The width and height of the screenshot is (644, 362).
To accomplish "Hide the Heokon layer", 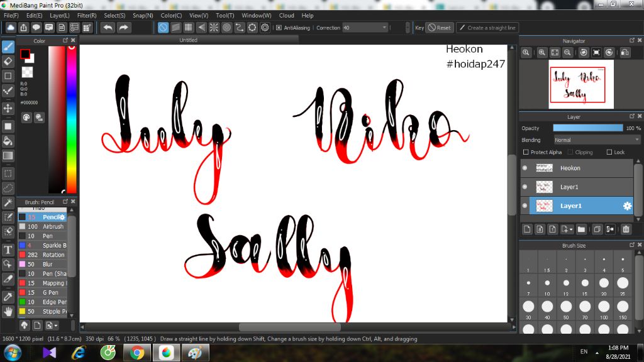I will 525,168.
